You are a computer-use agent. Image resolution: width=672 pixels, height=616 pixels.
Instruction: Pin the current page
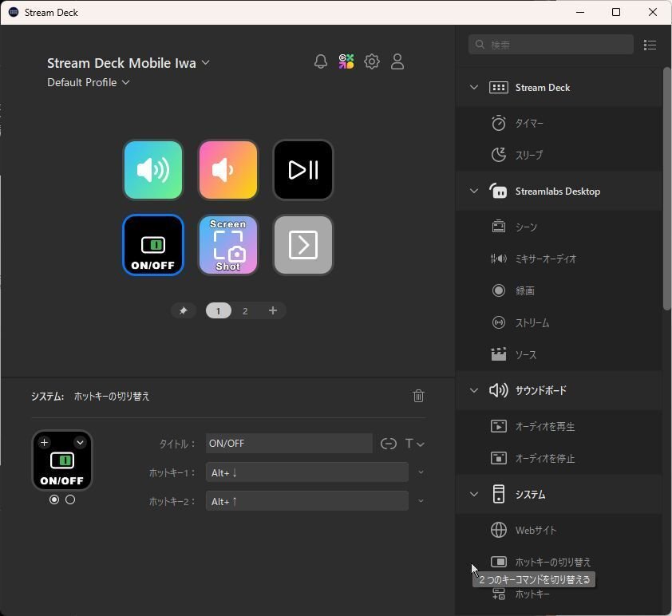click(184, 310)
